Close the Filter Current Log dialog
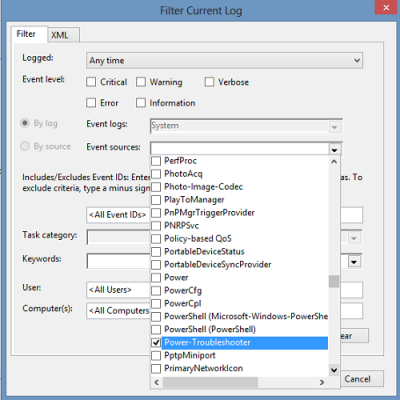 pos(386,7)
